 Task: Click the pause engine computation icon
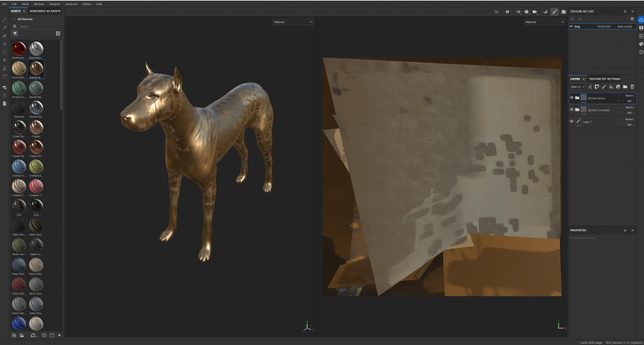(x=507, y=11)
